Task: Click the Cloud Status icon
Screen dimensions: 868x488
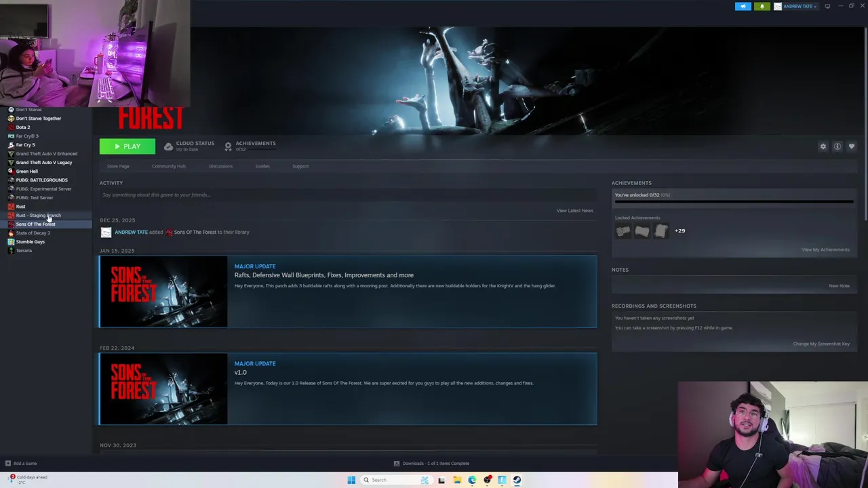Action: point(168,146)
